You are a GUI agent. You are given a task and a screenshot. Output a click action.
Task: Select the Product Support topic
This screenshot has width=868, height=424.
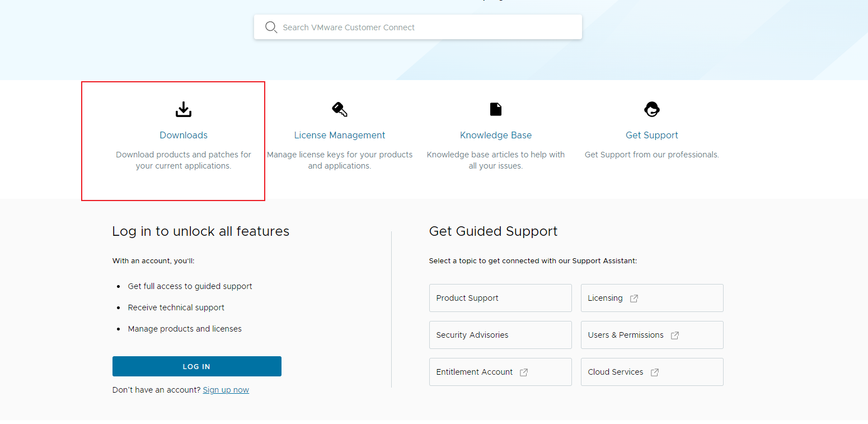pos(500,298)
